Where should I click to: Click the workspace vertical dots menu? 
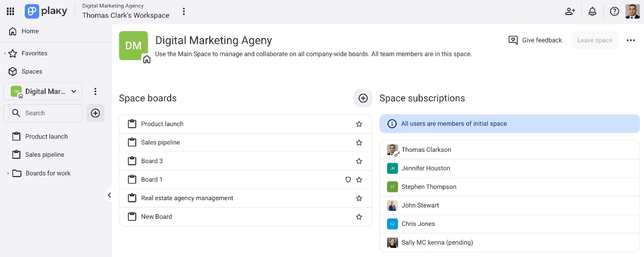click(184, 11)
